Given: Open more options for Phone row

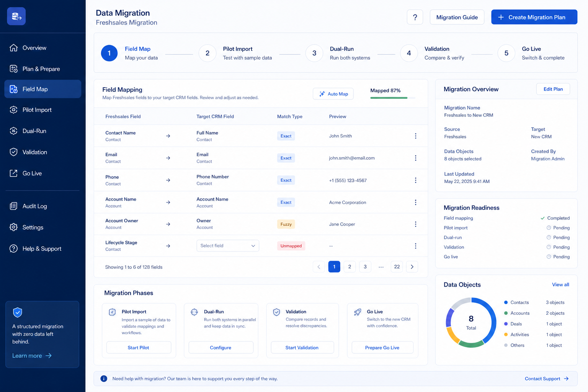Looking at the screenshot, I should (x=416, y=180).
